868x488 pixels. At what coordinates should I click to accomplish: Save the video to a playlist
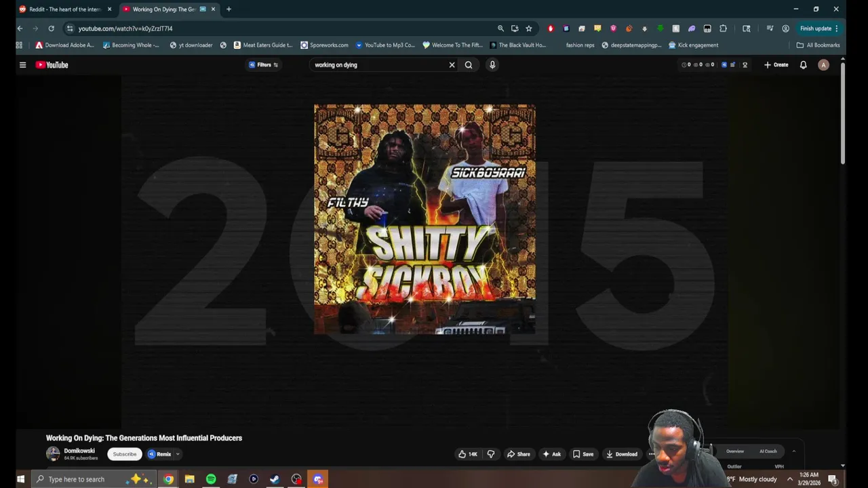583,454
